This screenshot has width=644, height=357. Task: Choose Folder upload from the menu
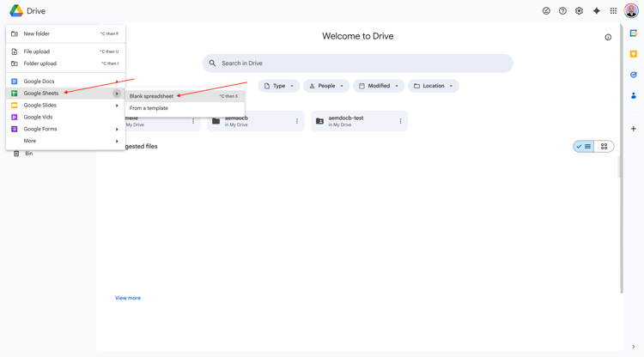pyautogui.click(x=65, y=64)
